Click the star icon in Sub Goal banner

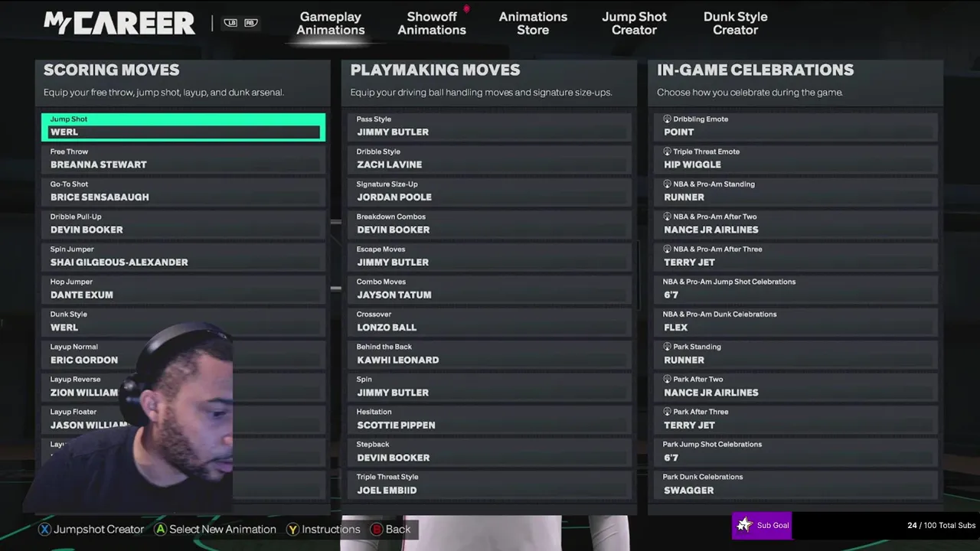pos(744,525)
